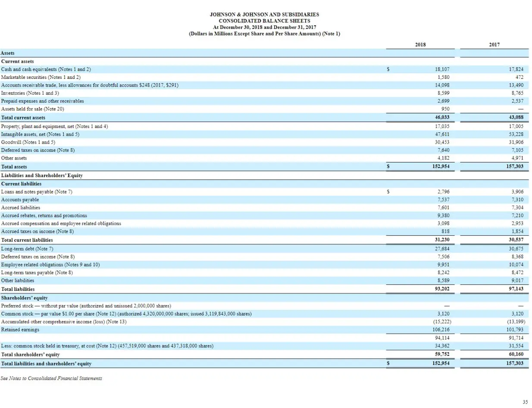Click the deferred taxes liability value 7,506
532x408 pixels.
(x=444, y=256)
